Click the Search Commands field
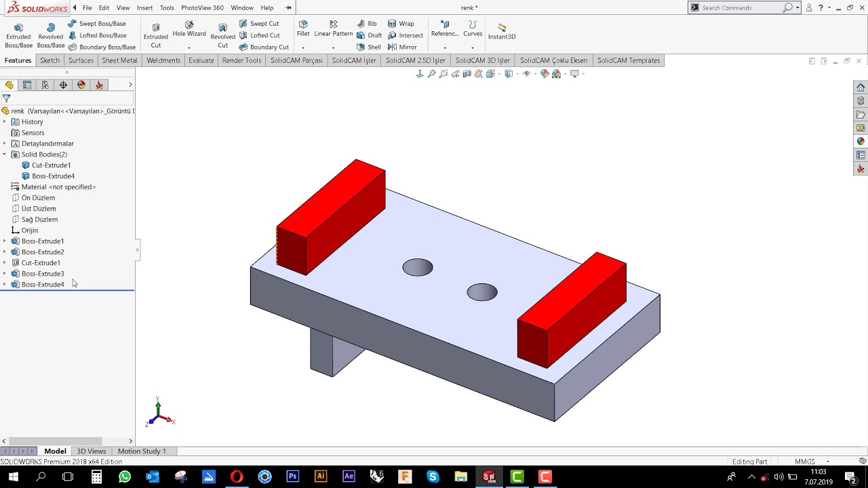This screenshot has height=488, width=868. [x=741, y=7]
